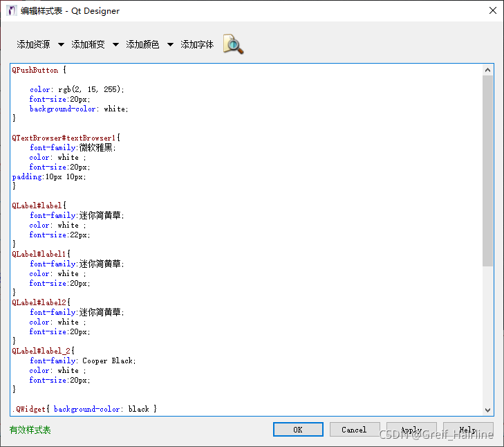Click the 'QLabel#label{' selector line
The image size is (504, 447).
(x=39, y=206)
